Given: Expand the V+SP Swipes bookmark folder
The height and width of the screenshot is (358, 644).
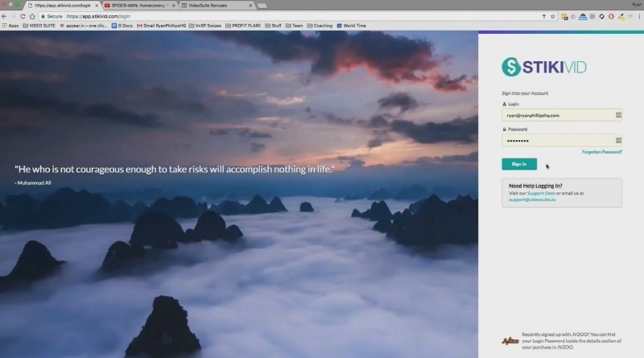Looking at the screenshot, I should click(205, 26).
